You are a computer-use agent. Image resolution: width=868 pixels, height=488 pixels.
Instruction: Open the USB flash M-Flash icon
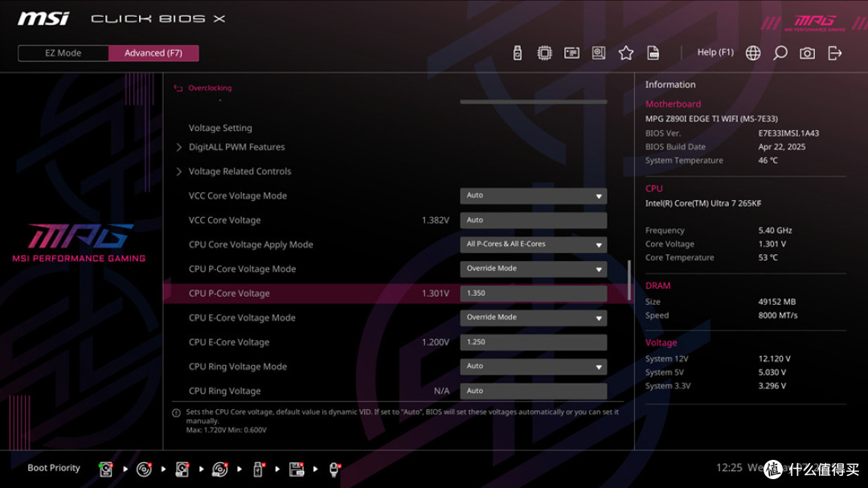click(x=517, y=52)
